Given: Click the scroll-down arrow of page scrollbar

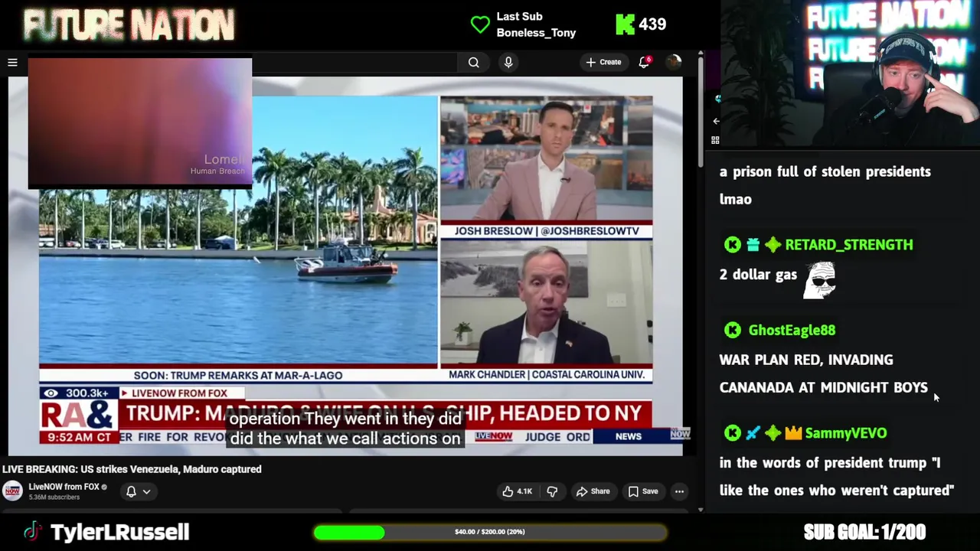Looking at the screenshot, I should click(x=700, y=509).
